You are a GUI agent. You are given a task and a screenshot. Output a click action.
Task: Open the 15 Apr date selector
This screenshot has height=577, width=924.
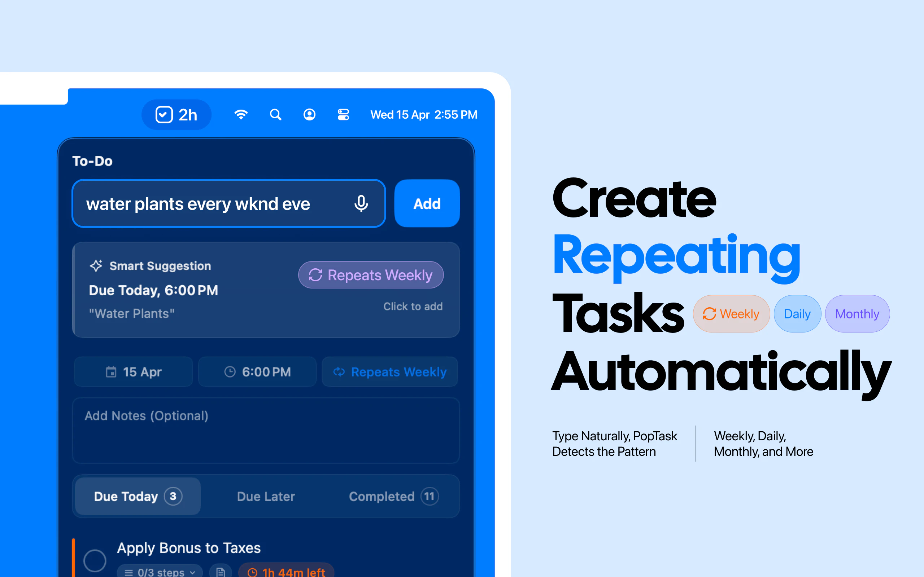coord(133,372)
